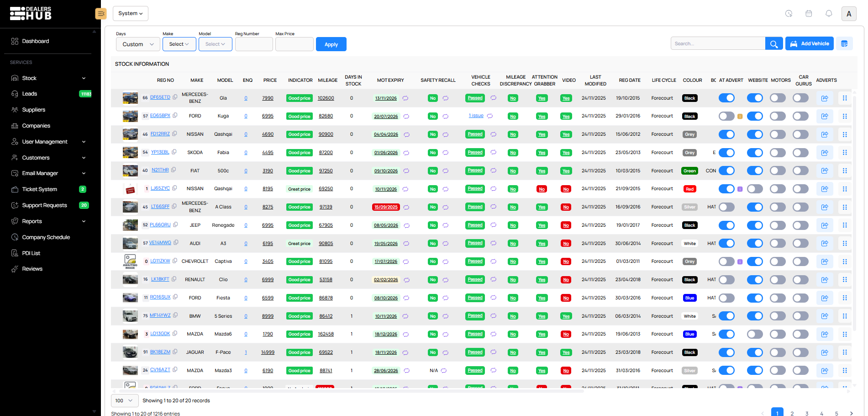The image size is (868, 416).
Task: Click the Max Price input field
Action: pos(294,44)
